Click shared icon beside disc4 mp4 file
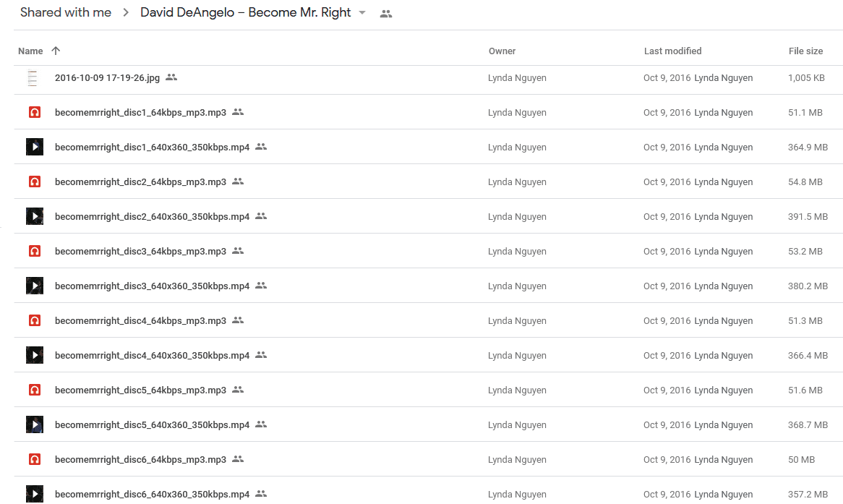Screen dimensions: 843x504 [261, 354]
